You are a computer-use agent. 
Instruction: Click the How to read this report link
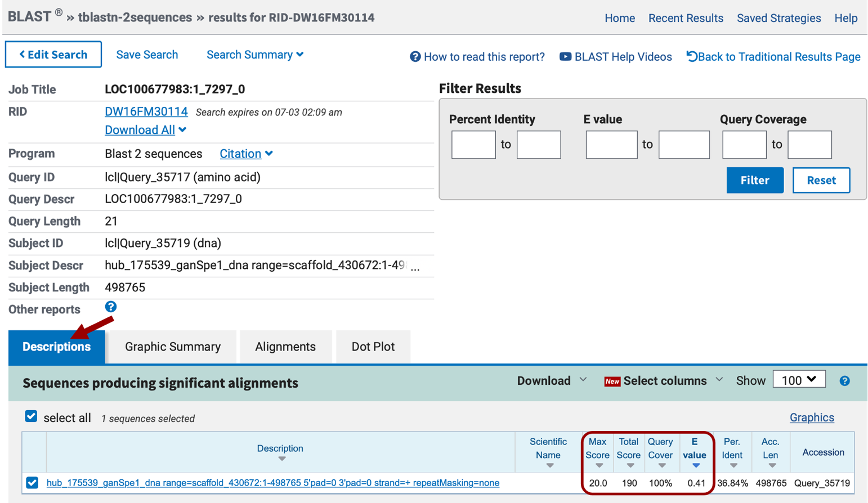[484, 57]
